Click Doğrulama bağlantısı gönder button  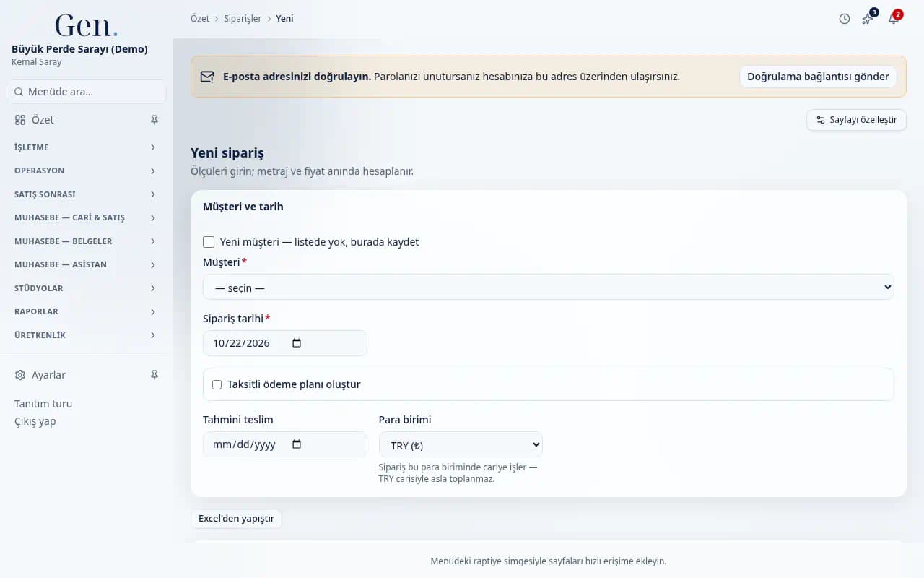(818, 77)
